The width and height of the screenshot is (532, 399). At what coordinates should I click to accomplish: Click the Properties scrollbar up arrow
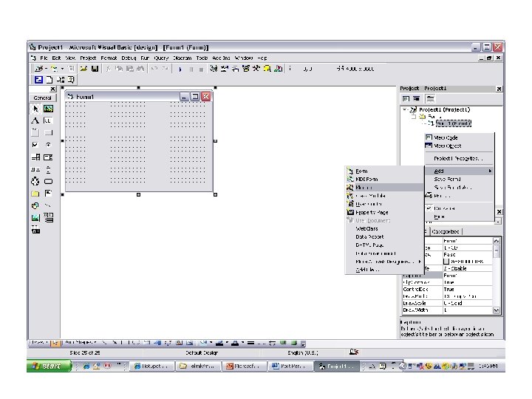(497, 241)
